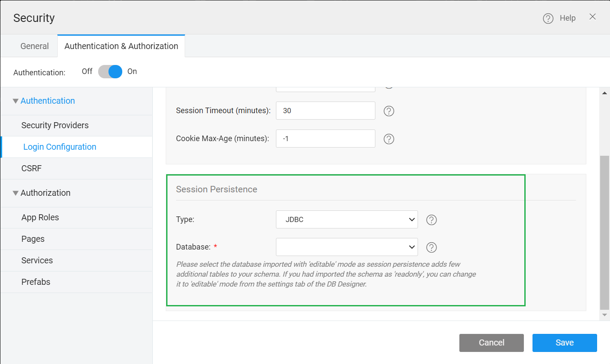Edit the Session Timeout value
This screenshot has height=364, width=610.
(x=325, y=111)
